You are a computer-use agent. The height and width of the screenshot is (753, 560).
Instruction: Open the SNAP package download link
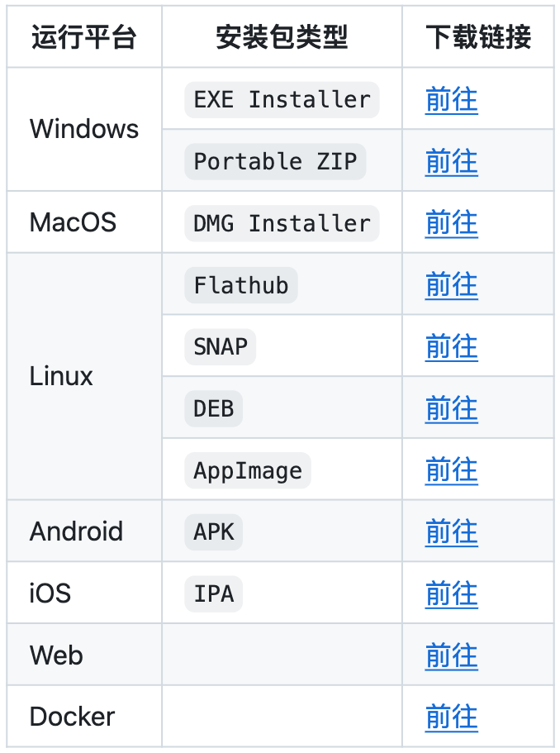pyautogui.click(x=451, y=347)
